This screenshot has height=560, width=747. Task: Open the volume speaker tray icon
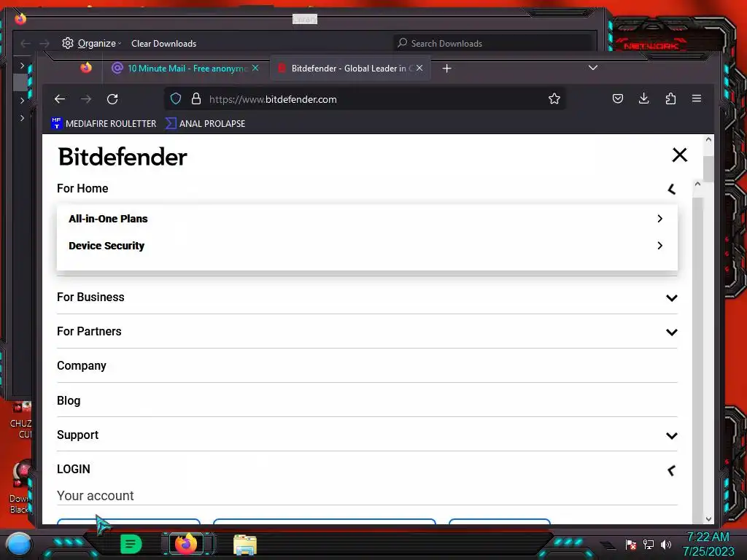tap(665, 544)
